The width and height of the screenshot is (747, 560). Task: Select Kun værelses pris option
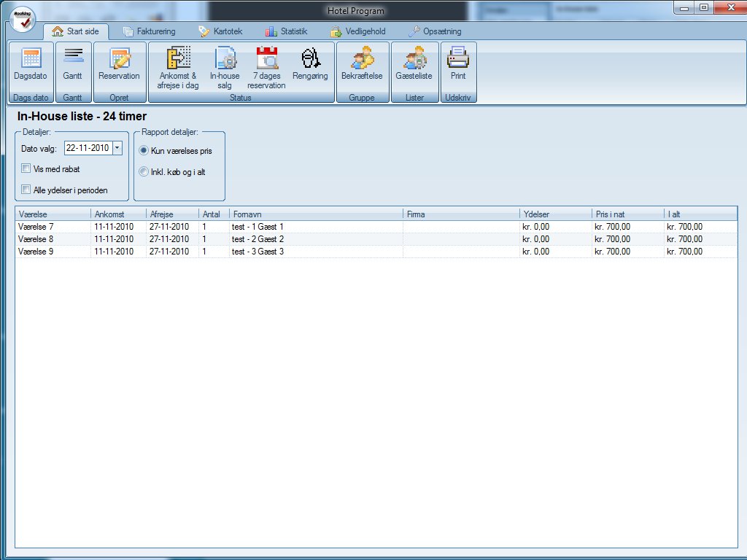pos(144,150)
